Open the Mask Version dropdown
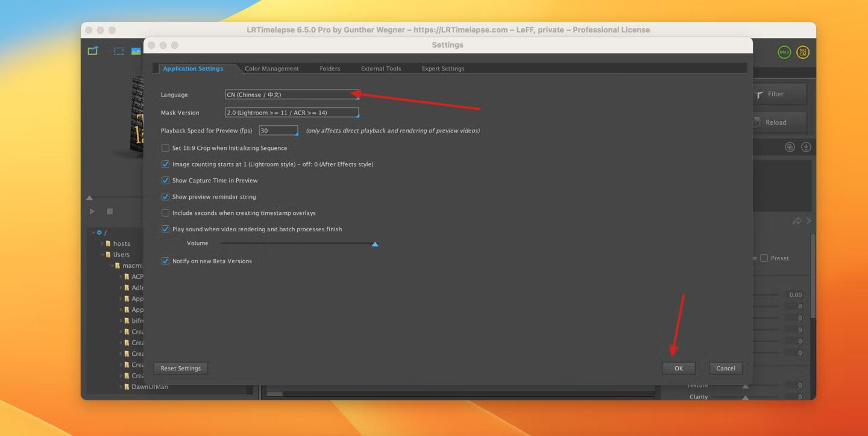Viewport: 868px width, 436px height. 292,113
